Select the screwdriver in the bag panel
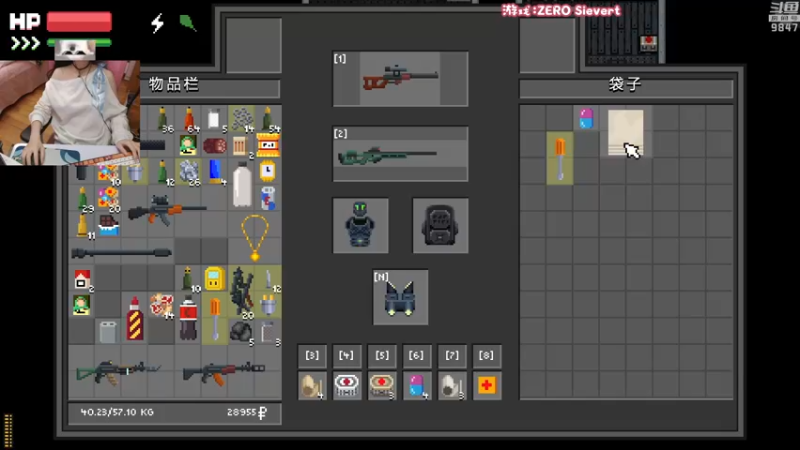The image size is (800, 450). click(x=560, y=158)
